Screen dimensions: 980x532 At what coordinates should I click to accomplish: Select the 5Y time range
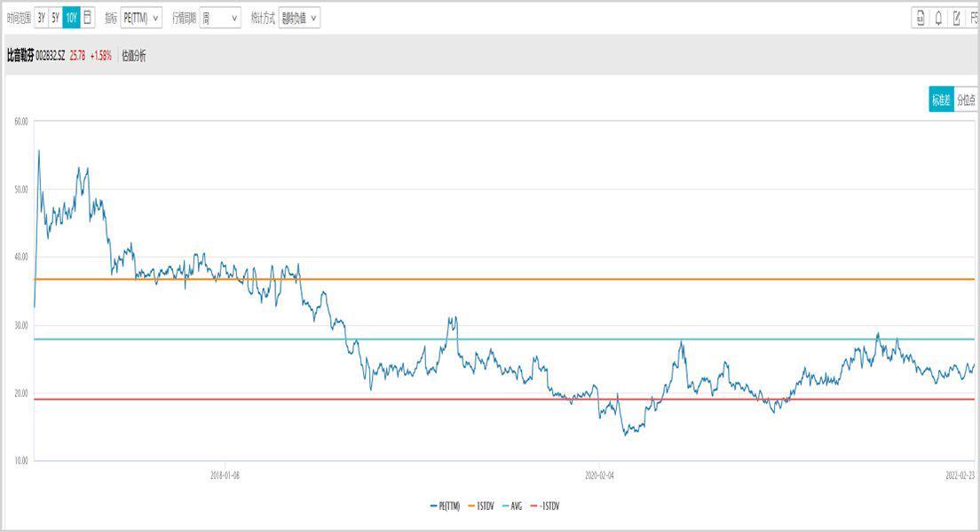pyautogui.click(x=55, y=18)
